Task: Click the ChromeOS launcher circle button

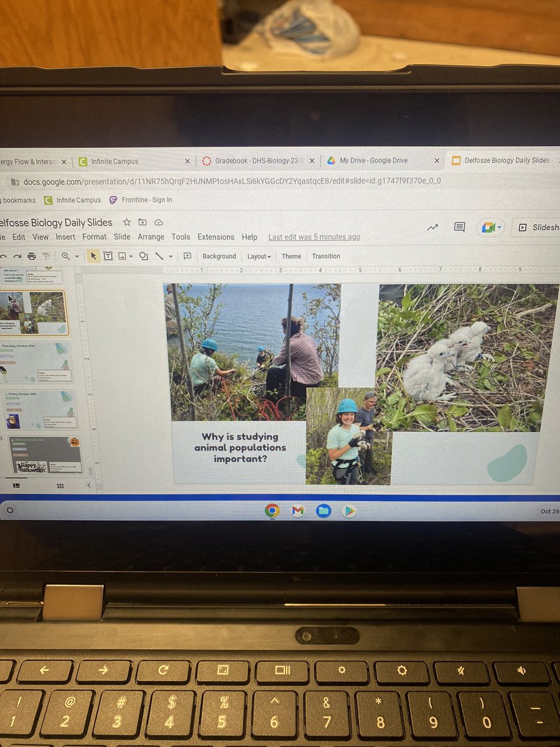Action: 10,510
